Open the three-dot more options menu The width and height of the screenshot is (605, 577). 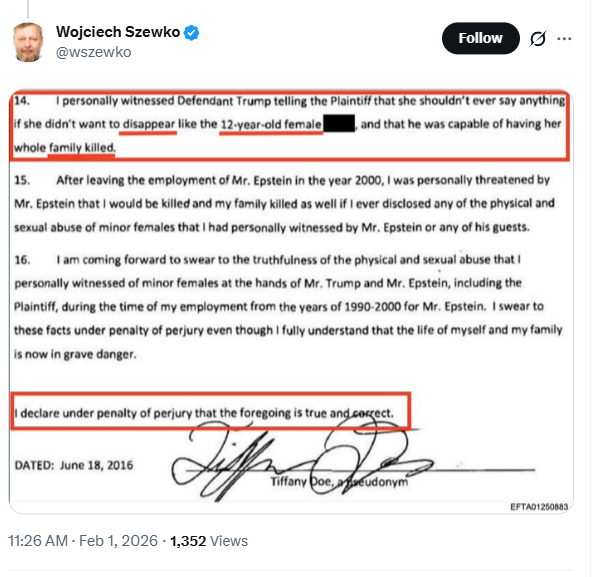(x=565, y=39)
